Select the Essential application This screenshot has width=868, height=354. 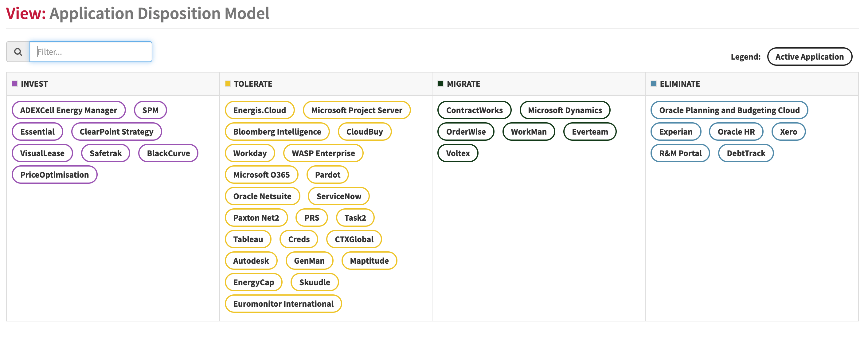coord(37,132)
